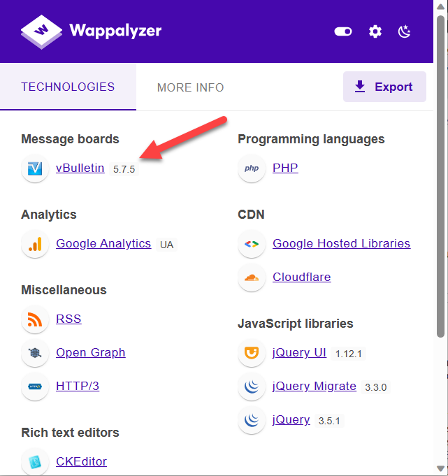The image size is (448, 476).
Task: Click the scrollbar down arrow
Action: [x=440, y=468]
